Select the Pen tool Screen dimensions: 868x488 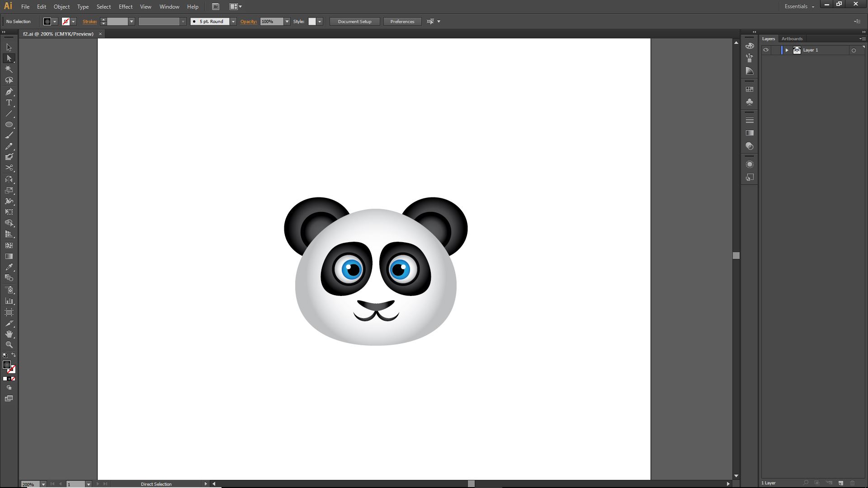(x=9, y=92)
